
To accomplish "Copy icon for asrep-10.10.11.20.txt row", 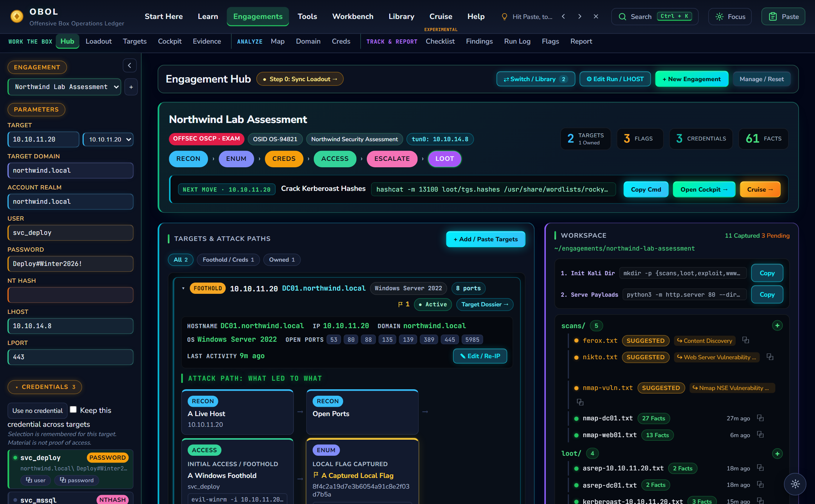I will pos(760,468).
